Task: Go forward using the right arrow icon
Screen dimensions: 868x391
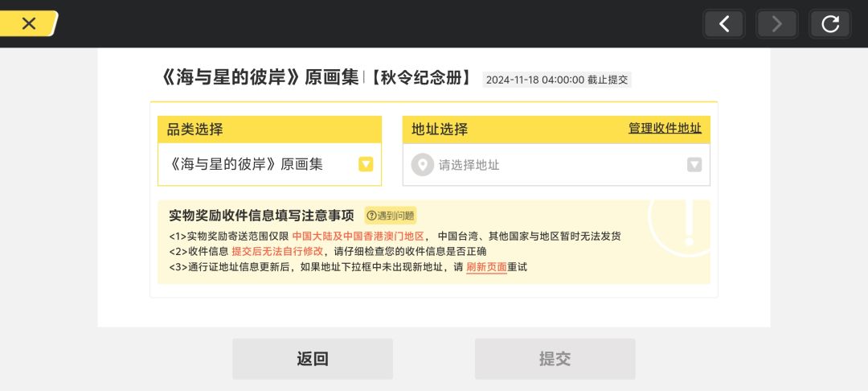Action: click(x=776, y=24)
